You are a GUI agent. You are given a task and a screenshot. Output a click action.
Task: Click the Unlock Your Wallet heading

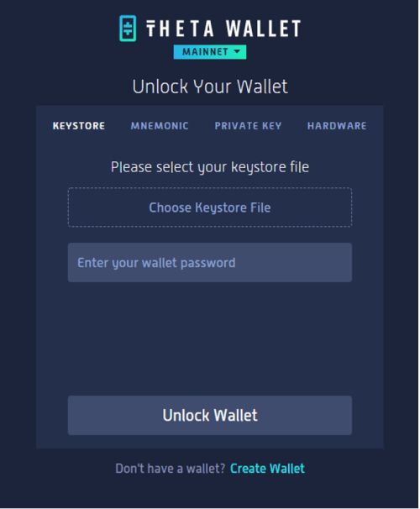210,87
